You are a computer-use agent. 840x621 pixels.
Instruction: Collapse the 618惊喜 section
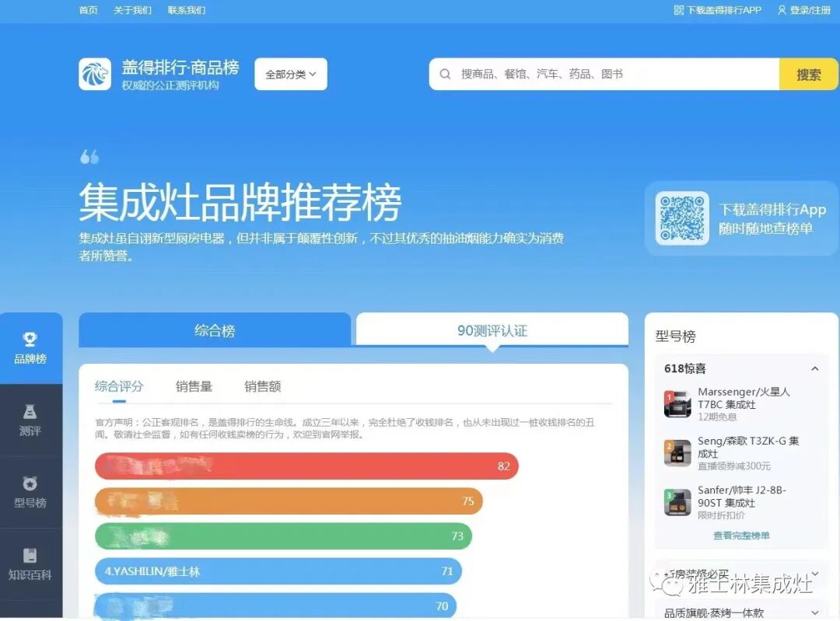(x=815, y=368)
